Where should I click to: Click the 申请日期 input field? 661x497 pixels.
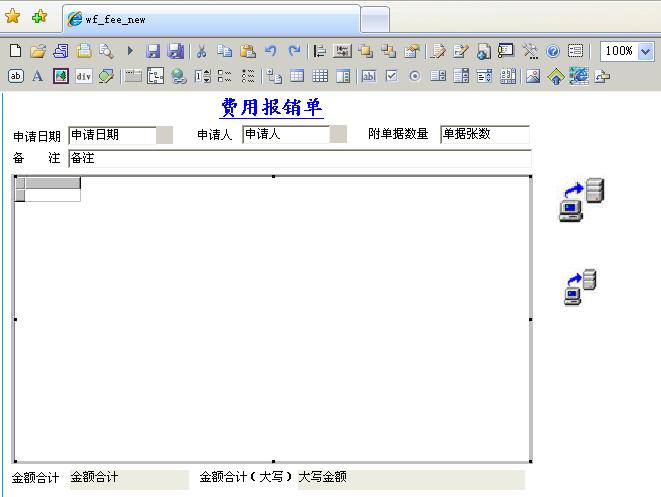(112, 135)
